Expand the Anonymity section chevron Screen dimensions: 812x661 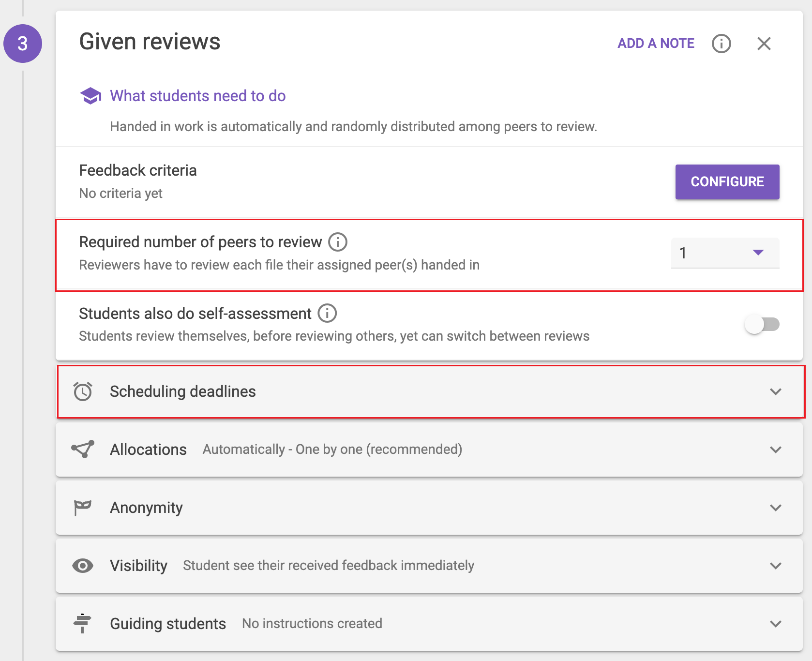click(775, 508)
